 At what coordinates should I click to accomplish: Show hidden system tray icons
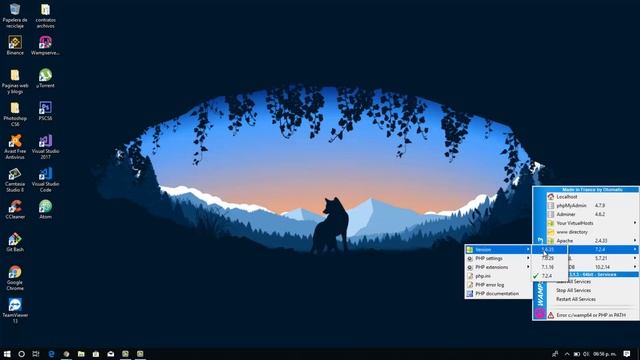pyautogui.click(x=567, y=354)
